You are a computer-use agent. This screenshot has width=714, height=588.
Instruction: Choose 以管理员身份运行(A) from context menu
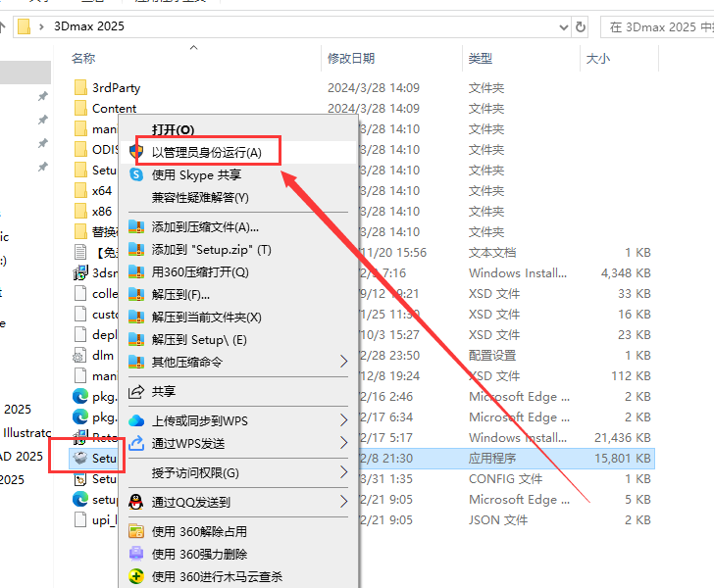206,152
